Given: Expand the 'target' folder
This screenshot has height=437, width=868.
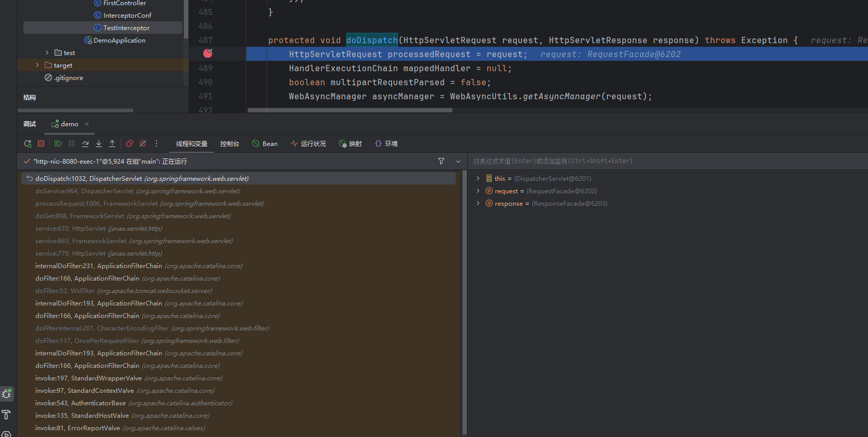Looking at the screenshot, I should coord(37,65).
